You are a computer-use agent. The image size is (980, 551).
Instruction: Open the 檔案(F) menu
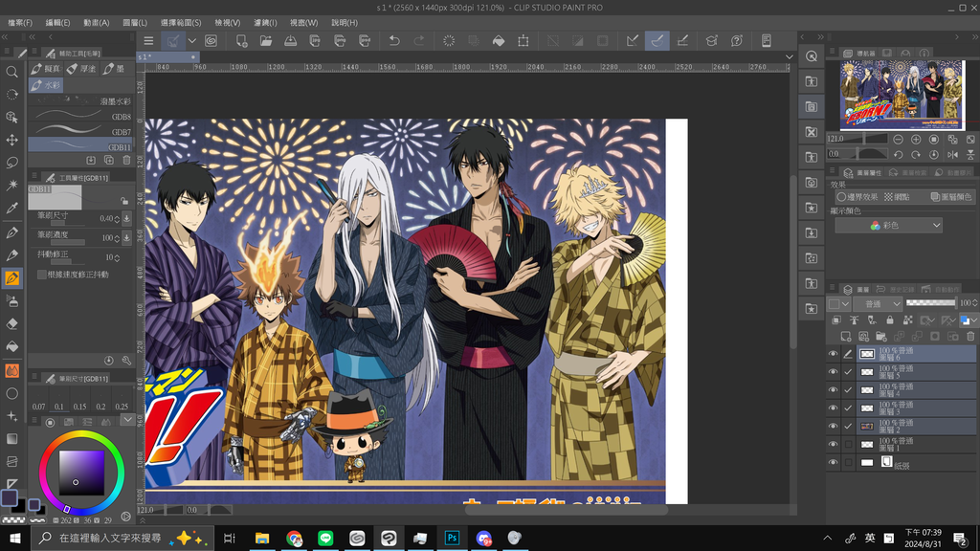pyautogui.click(x=20, y=23)
